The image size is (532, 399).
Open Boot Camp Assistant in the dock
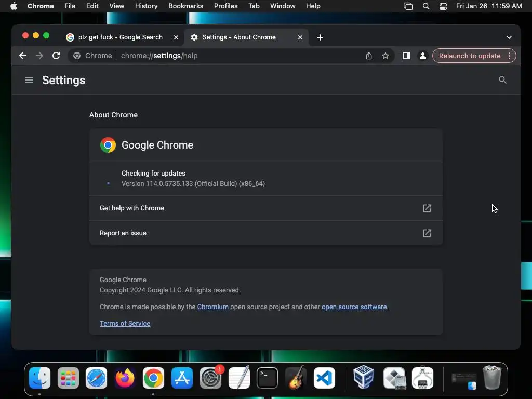pyautogui.click(x=394, y=378)
